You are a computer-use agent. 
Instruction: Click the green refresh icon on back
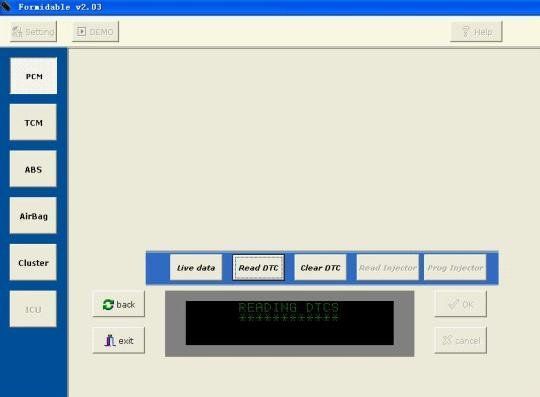coord(108,304)
